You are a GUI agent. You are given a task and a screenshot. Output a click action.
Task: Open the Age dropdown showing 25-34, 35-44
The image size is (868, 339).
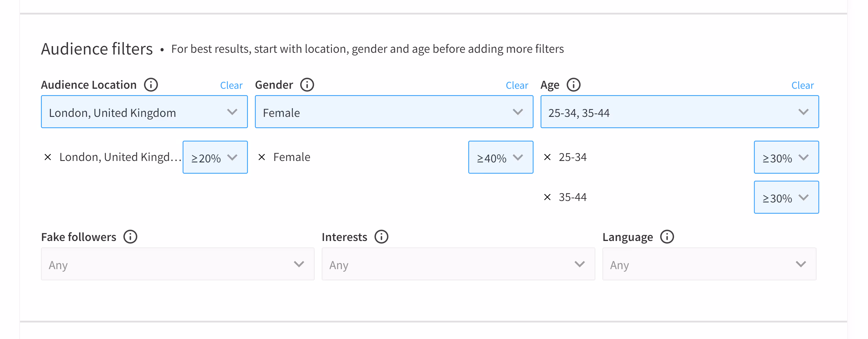(x=679, y=112)
